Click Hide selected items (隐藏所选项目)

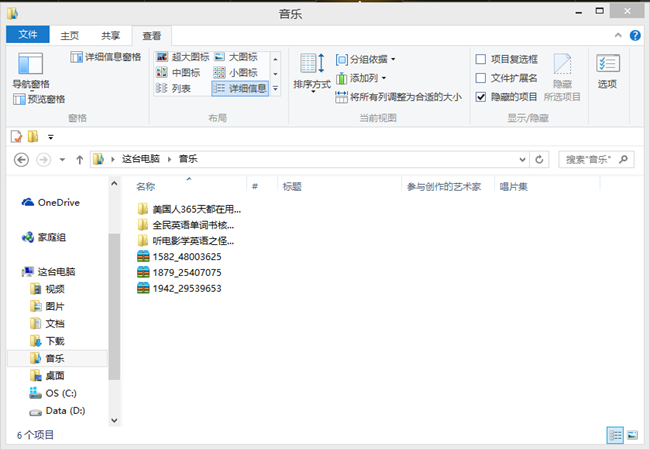pyautogui.click(x=562, y=77)
